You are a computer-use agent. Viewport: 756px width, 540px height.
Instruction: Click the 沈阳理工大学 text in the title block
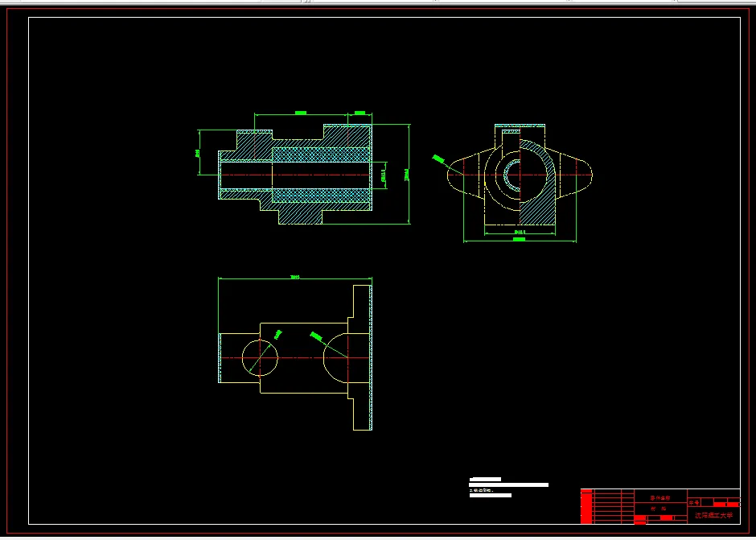tap(713, 516)
